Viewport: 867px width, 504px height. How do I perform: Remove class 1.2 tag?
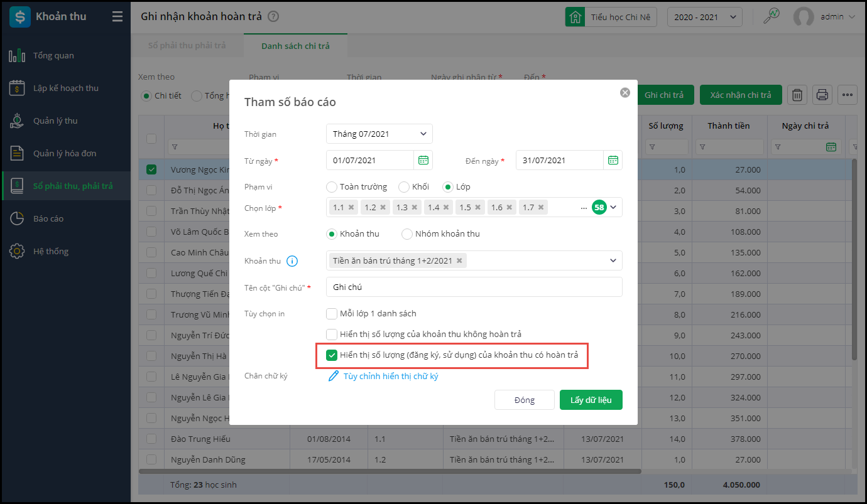coord(383,207)
